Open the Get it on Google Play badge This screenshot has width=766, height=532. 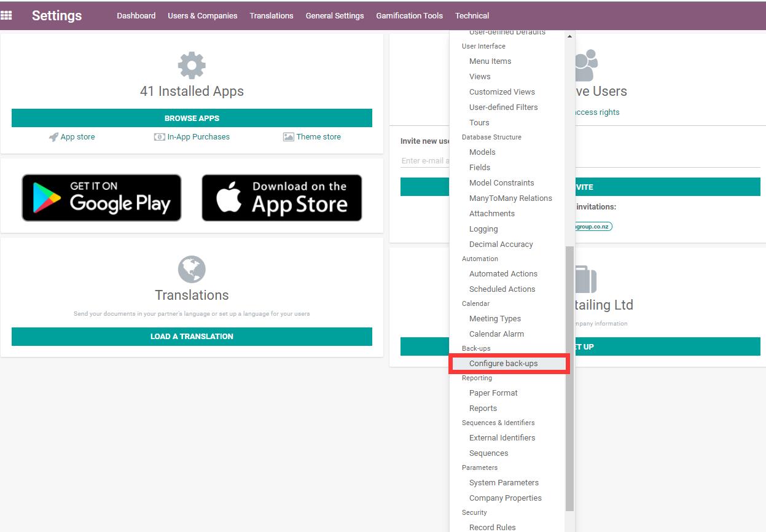(101, 198)
